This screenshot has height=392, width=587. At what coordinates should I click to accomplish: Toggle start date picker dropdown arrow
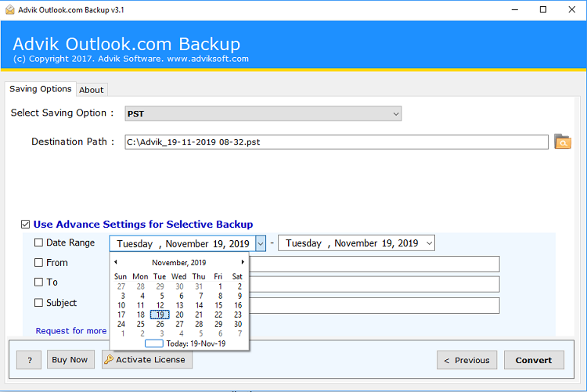pyautogui.click(x=261, y=244)
